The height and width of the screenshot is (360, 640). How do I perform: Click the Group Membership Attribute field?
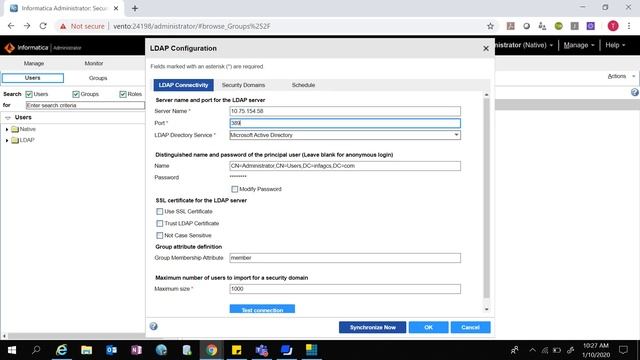point(345,258)
